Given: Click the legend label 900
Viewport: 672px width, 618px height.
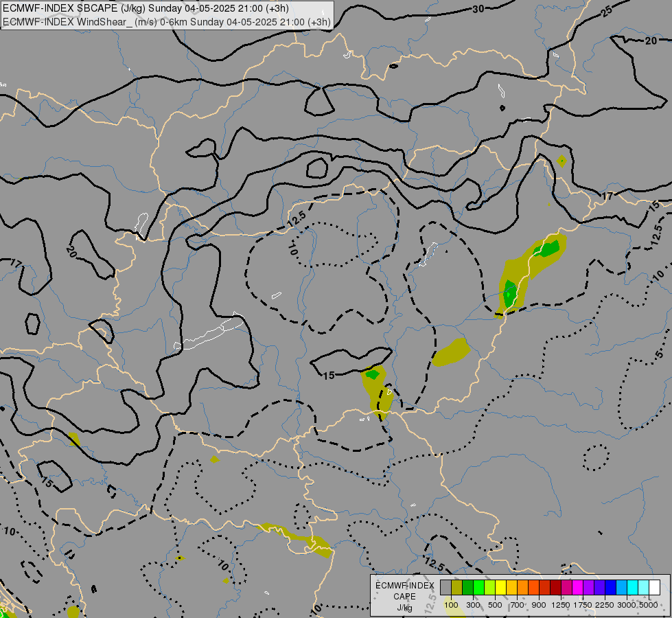Looking at the screenshot, I should pos(539,605).
